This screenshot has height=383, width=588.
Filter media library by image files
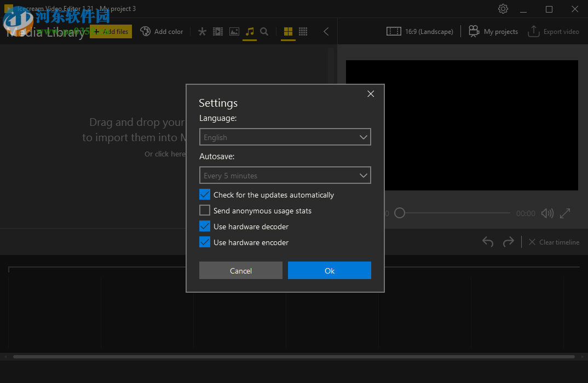[234, 32]
